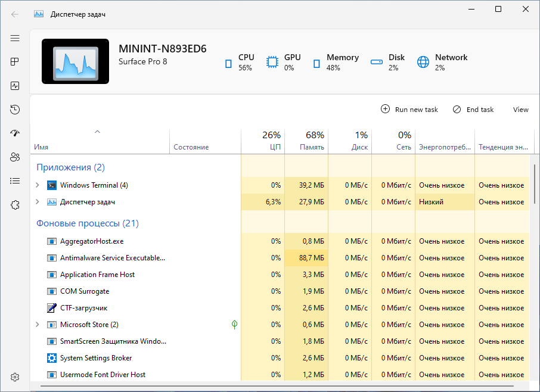
Task: Open the Details list icon
Action: [15, 181]
